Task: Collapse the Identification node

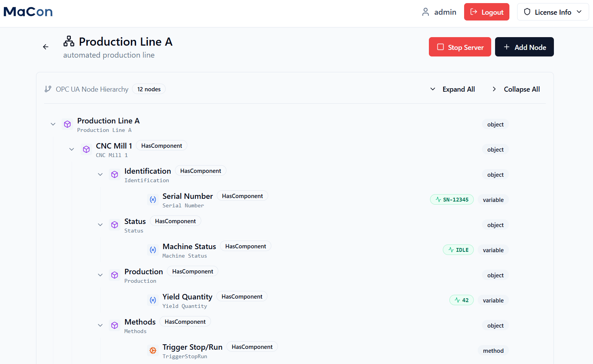Action: pos(100,174)
